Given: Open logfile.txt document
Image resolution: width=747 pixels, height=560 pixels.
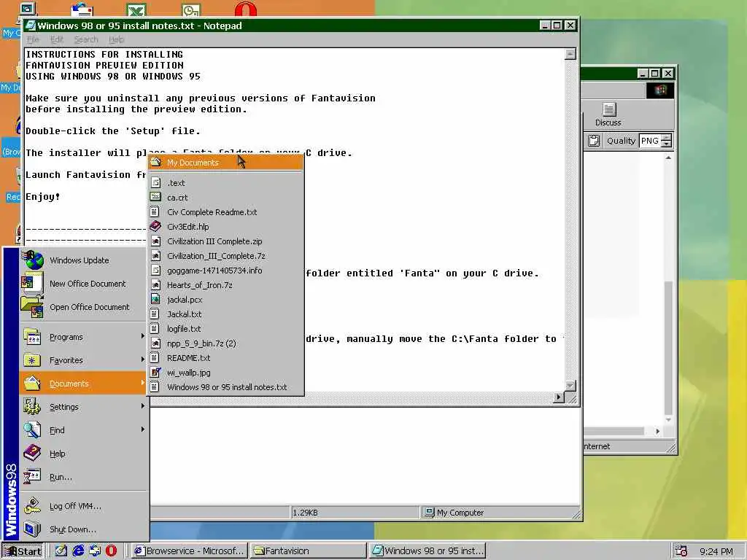Looking at the screenshot, I should [225, 329].
